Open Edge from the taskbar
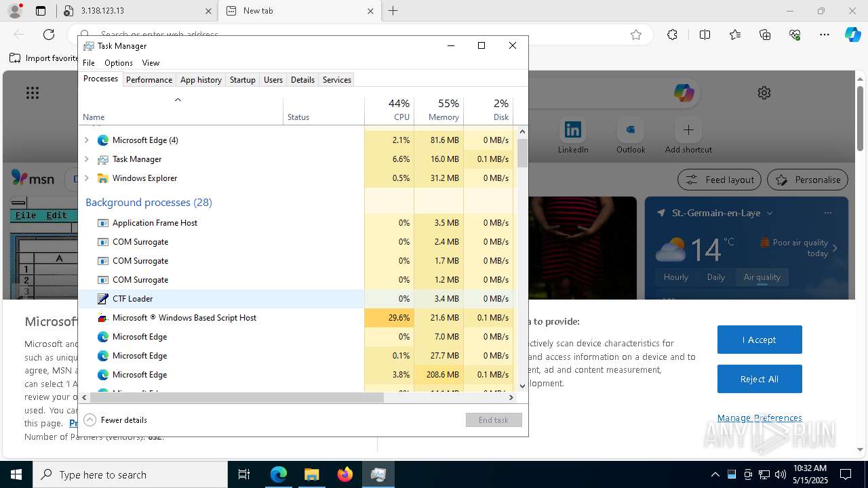 279,474
